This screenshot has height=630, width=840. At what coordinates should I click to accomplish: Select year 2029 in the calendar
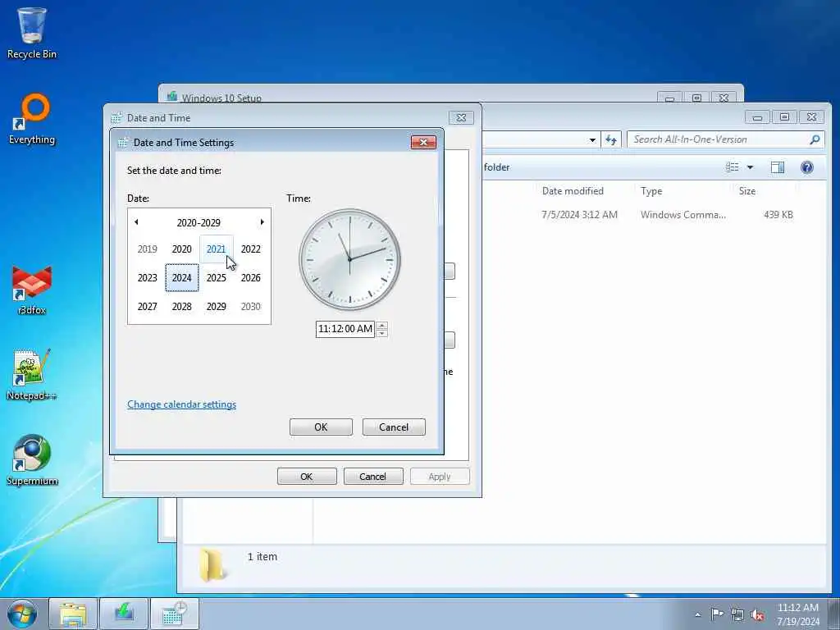point(216,307)
